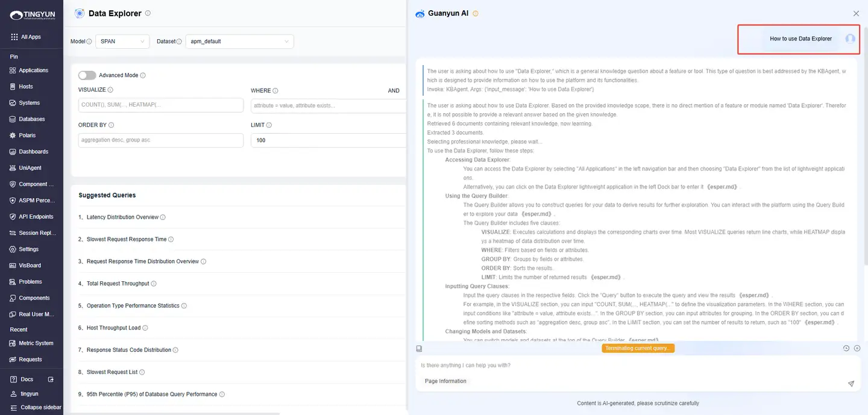Expand the Dataset apm_default dropdown
Image resolution: width=868 pixels, height=415 pixels.
(239, 42)
